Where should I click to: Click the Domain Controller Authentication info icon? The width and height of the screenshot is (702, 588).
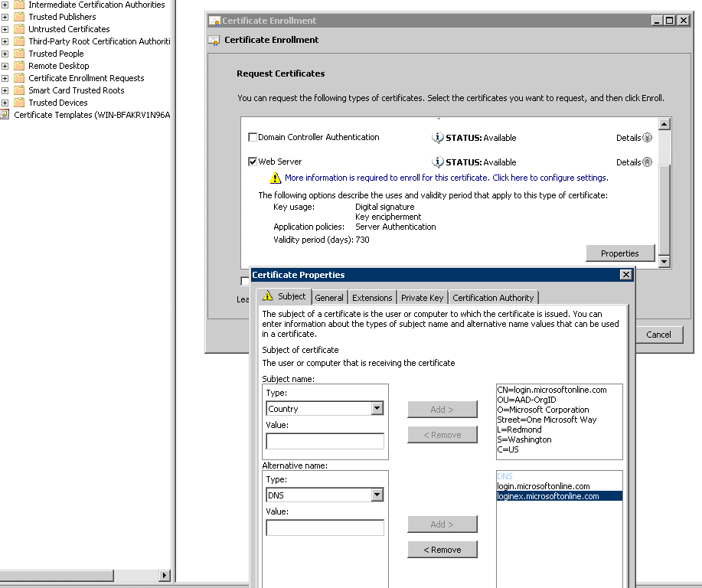click(x=437, y=138)
